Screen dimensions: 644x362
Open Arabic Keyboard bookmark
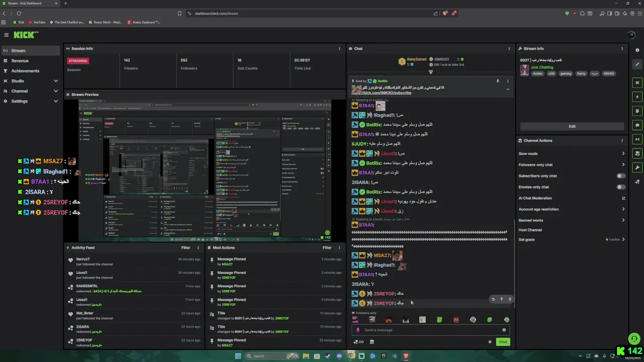pos(144,22)
